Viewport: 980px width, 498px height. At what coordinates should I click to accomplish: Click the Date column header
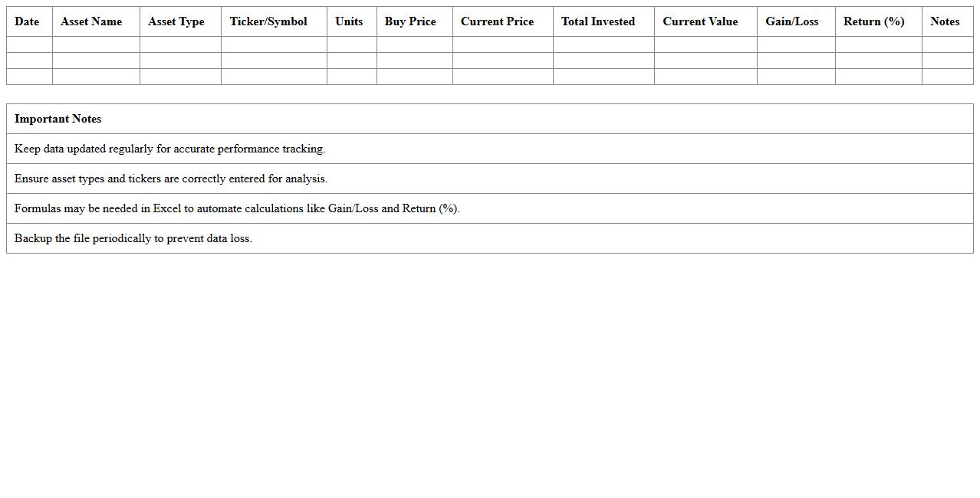[x=27, y=21]
